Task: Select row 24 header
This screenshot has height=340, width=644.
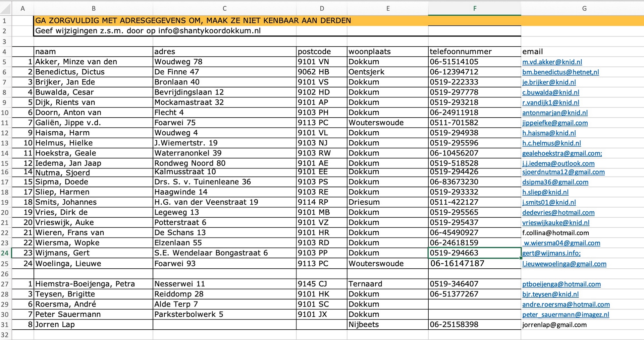Action: [5, 253]
